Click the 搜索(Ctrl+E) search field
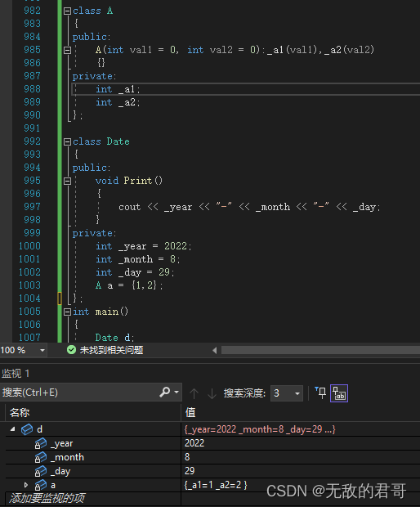 [79, 393]
